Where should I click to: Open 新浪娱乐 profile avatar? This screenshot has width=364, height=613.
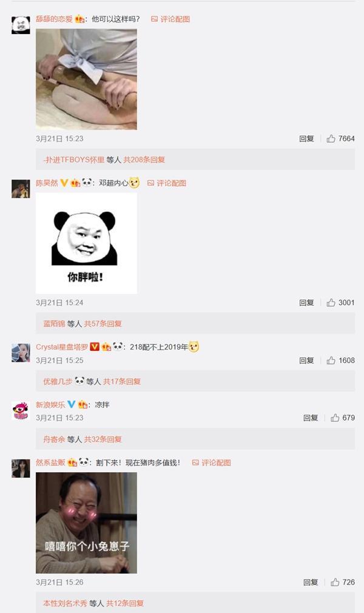[21, 411]
